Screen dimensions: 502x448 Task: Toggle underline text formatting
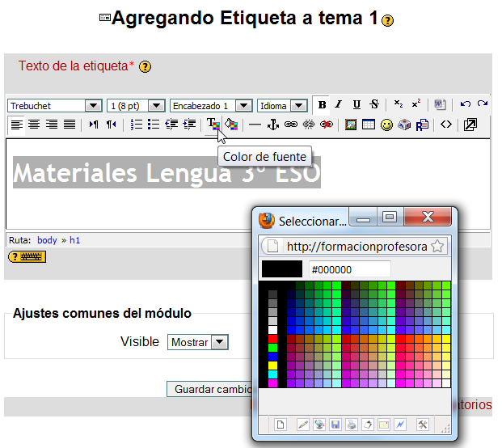tap(356, 104)
